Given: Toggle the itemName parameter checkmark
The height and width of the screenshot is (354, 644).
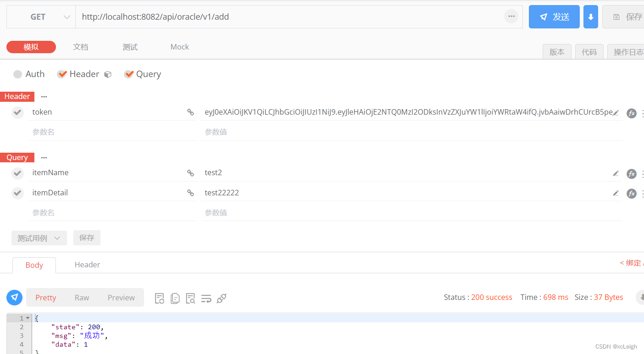Looking at the screenshot, I should coord(17,173).
